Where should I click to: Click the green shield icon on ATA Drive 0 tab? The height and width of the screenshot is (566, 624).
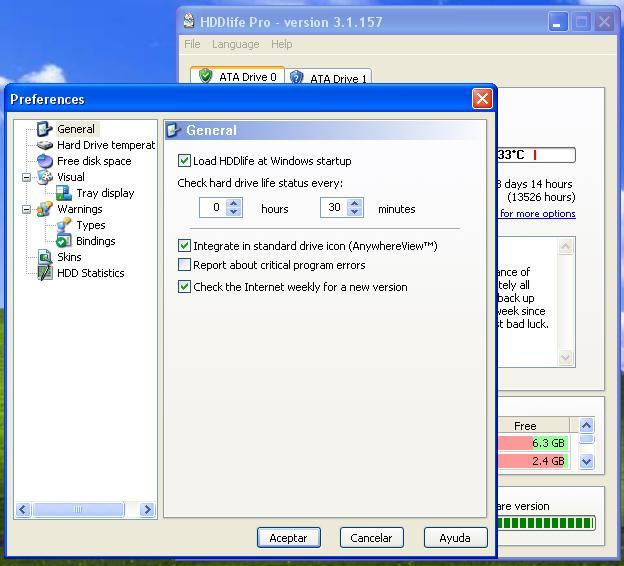205,76
